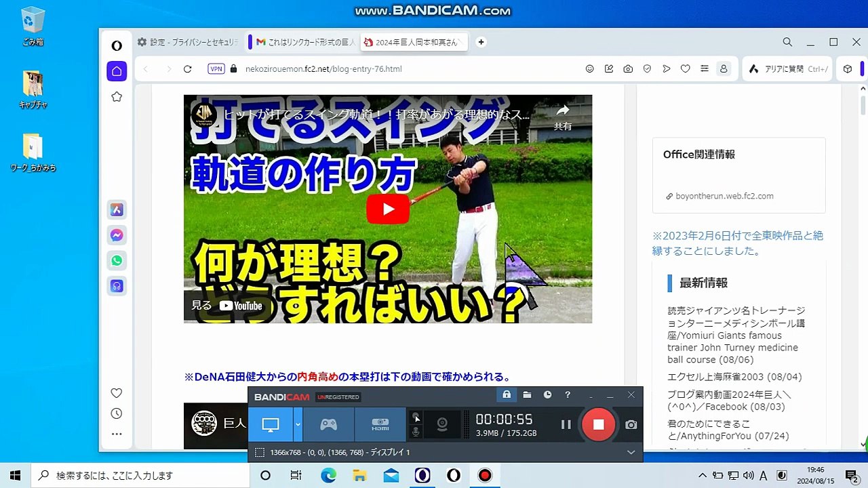Select Bandicam game recording mode
The width and height of the screenshot is (868, 488).
pos(328,424)
